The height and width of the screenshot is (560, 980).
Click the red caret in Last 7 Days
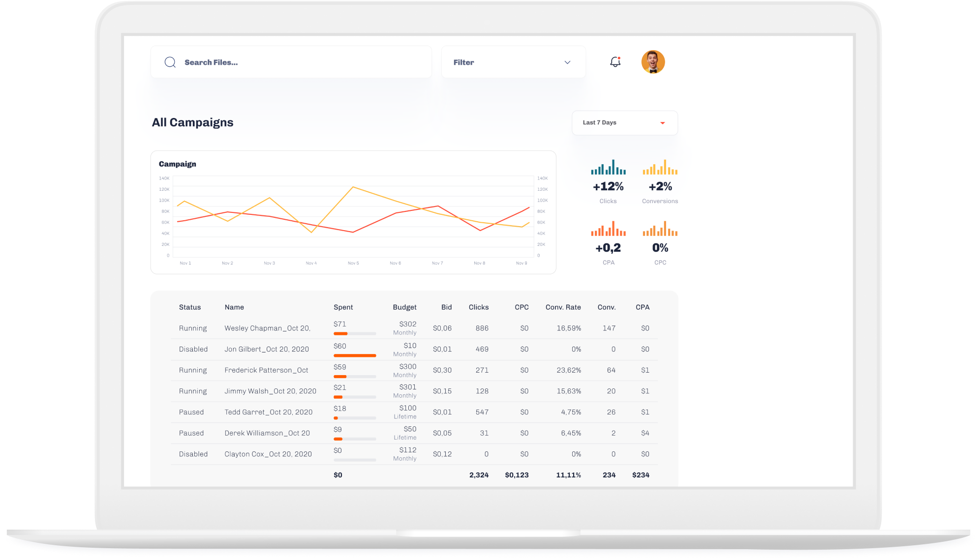pos(663,123)
